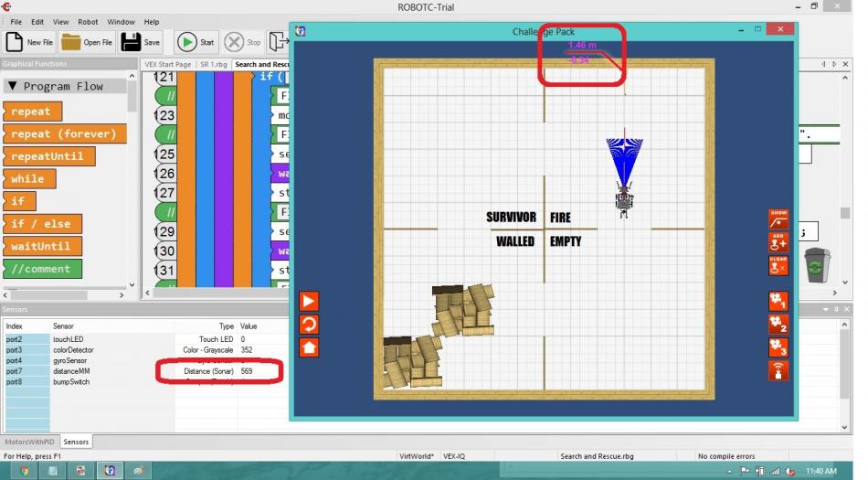Select the port4 gyroSensor row
This screenshot has height=480, width=868.
tap(144, 360)
